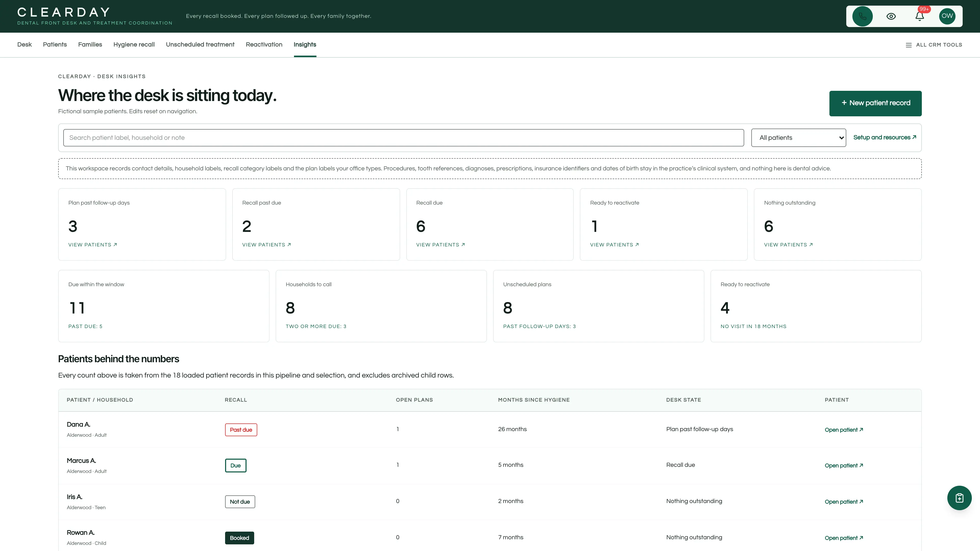The width and height of the screenshot is (980, 551).
Task: View patients under Recall past due
Action: [x=266, y=245]
